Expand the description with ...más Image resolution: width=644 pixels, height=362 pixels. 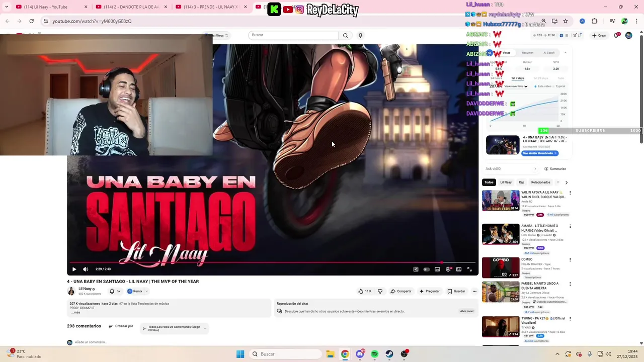click(x=75, y=312)
